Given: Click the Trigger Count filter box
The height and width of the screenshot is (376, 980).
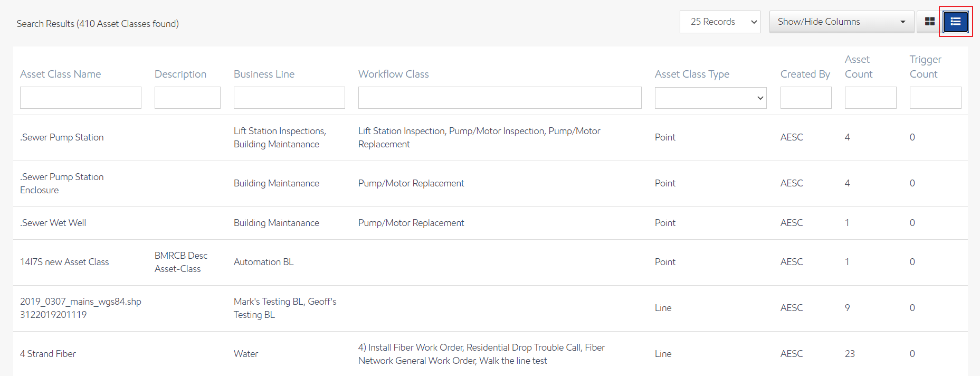Looking at the screenshot, I should pyautogui.click(x=935, y=98).
